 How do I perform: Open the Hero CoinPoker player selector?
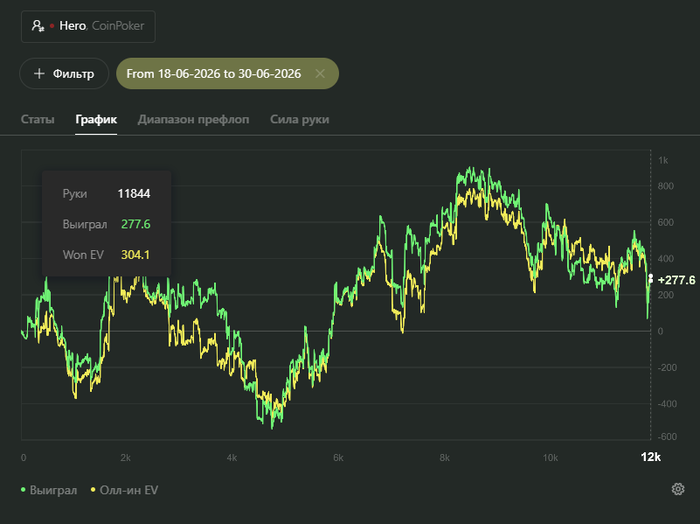click(x=88, y=26)
